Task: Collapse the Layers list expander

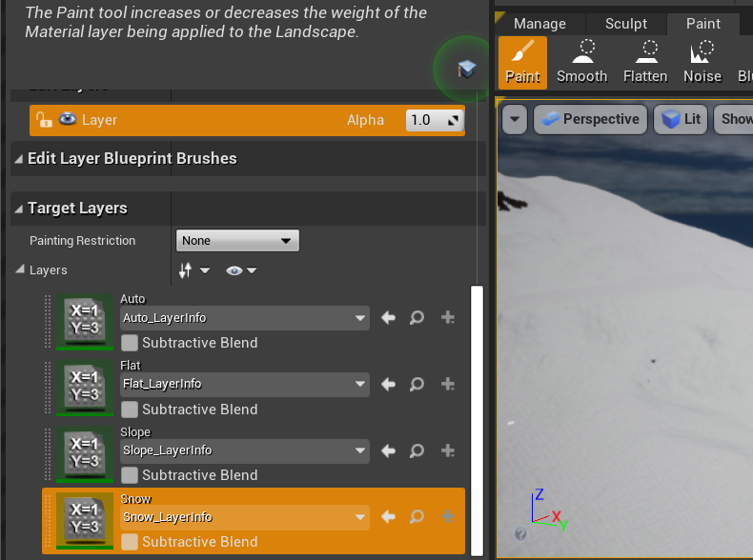Action: pos(20,270)
